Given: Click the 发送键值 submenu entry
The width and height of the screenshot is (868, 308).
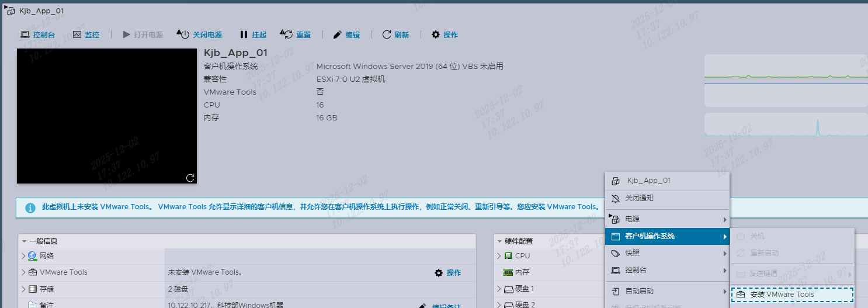Looking at the screenshot, I should point(793,274).
